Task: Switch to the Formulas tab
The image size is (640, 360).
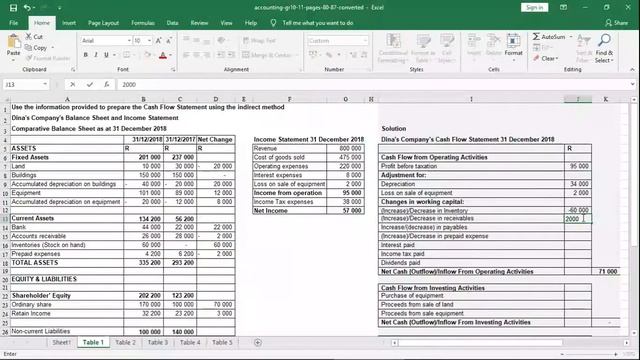Action: click(143, 23)
